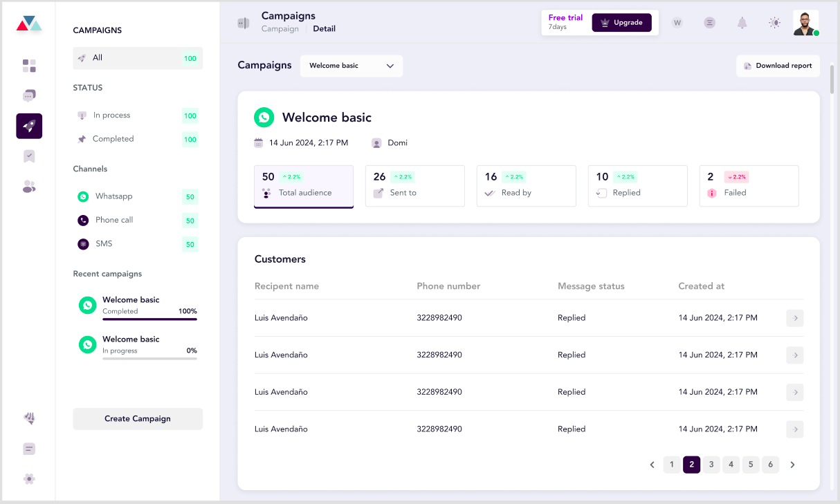Image resolution: width=840 pixels, height=504 pixels.
Task: Click the 100% completed progress bar
Action: (149, 319)
